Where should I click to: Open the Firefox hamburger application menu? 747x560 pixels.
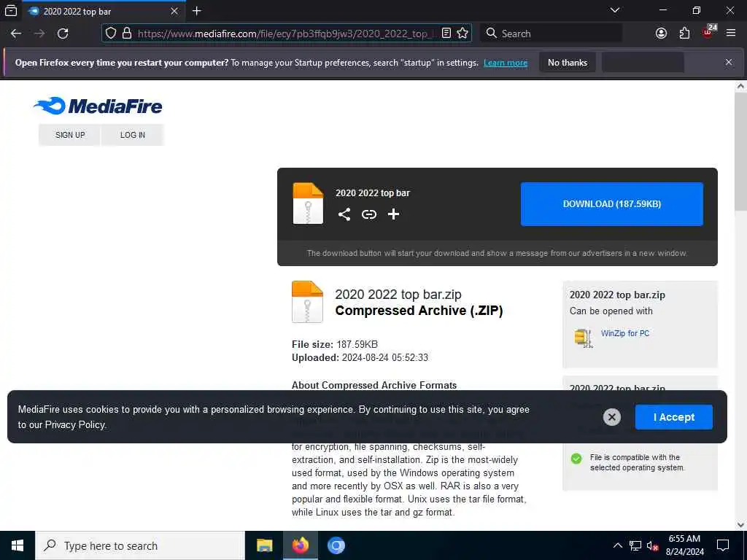pos(731,34)
